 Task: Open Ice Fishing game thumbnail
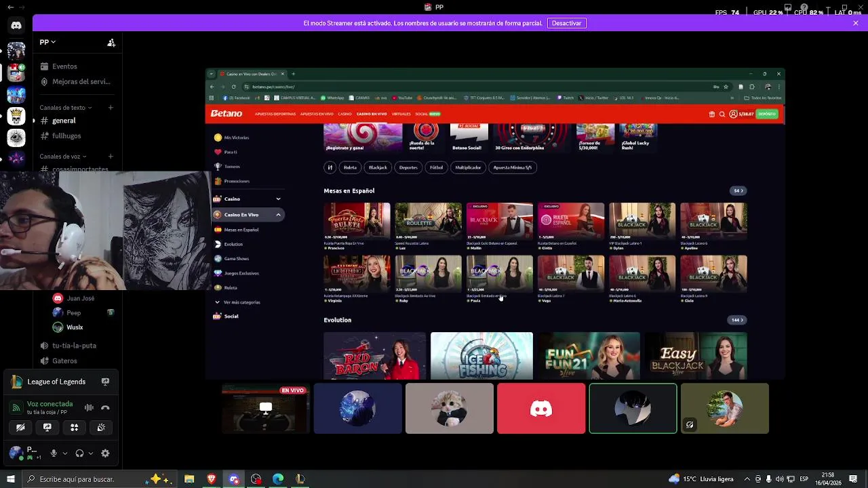pyautogui.click(x=481, y=356)
